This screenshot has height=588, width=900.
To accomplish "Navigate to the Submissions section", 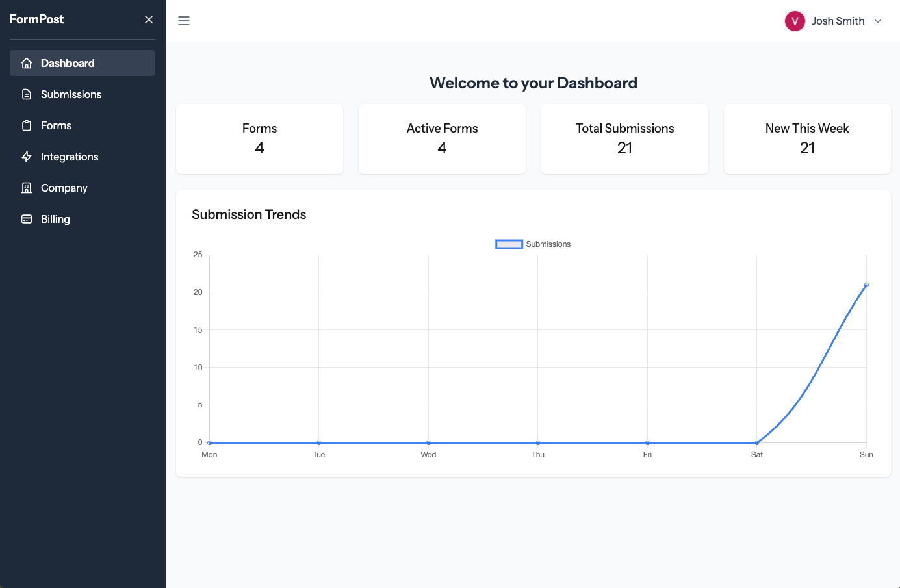I will 71,94.
